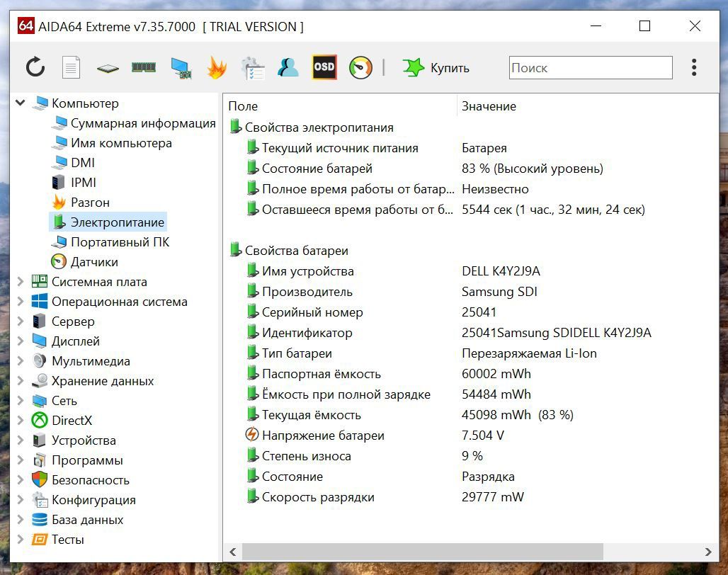Expand the Системная плата node

point(21,281)
